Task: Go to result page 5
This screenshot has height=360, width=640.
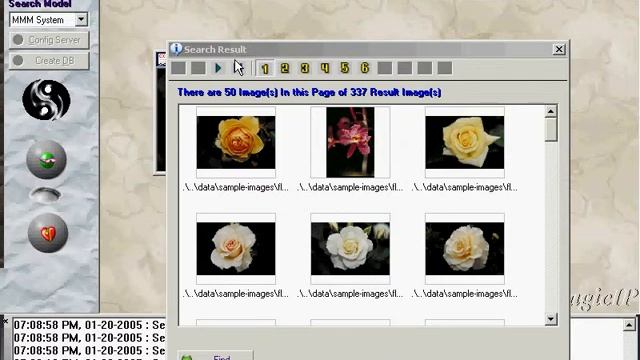Action: (345, 68)
